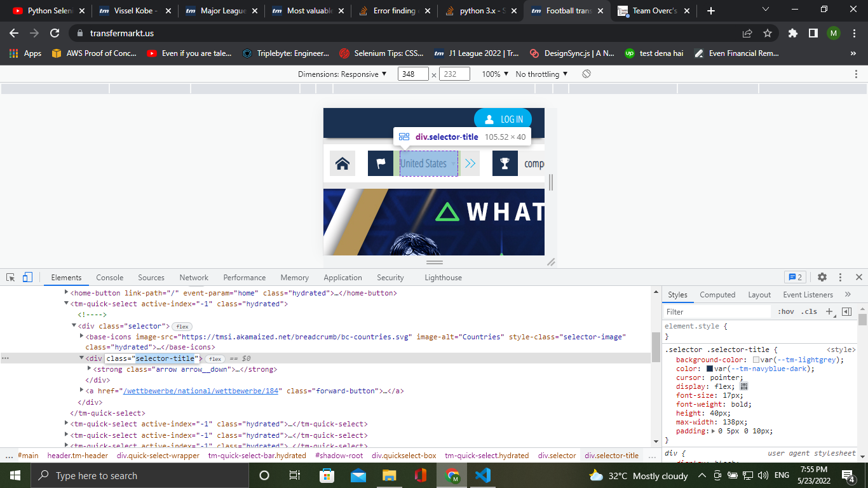
Task: Open Visual Studio Code from taskbar
Action: pos(482,475)
